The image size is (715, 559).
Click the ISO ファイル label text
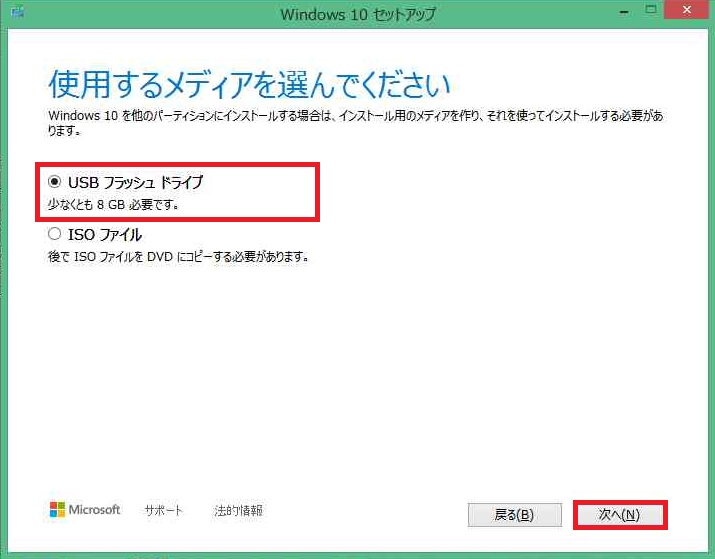pos(105,235)
